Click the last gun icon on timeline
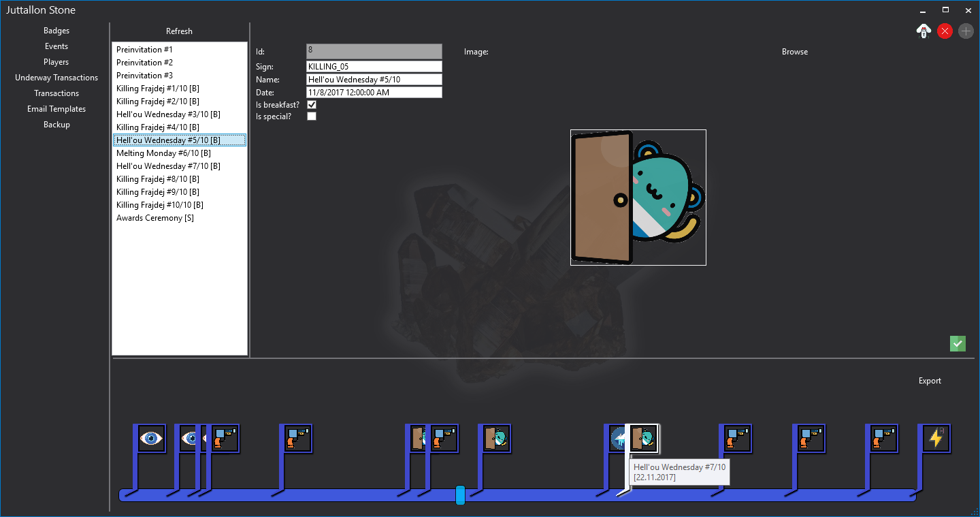The image size is (980, 517). point(883,438)
